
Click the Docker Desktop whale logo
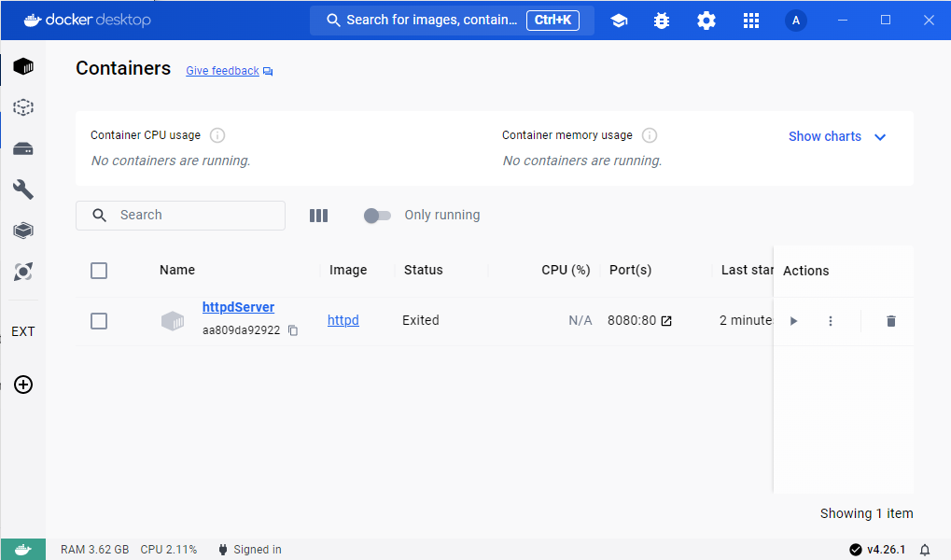tap(88, 20)
